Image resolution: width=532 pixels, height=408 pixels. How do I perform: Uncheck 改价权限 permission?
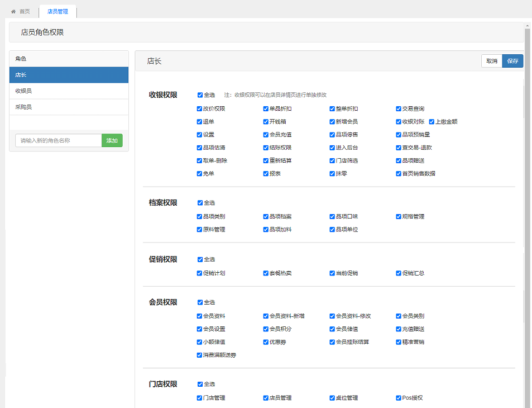199,109
